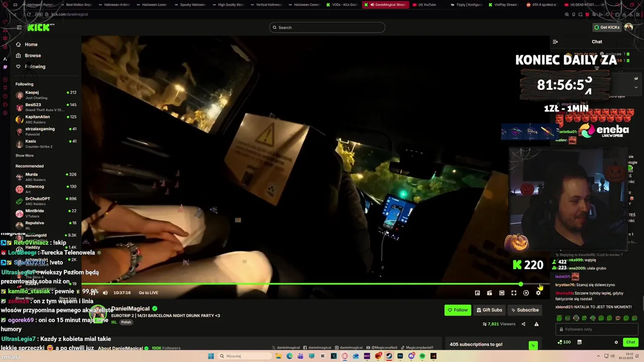Open Kick home via the KICK logo

39,28
